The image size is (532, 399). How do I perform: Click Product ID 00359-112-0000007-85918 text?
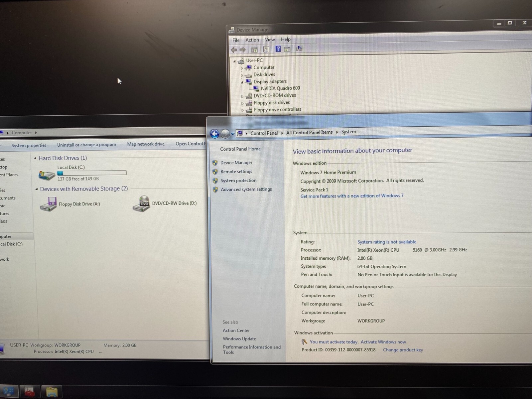338,350
